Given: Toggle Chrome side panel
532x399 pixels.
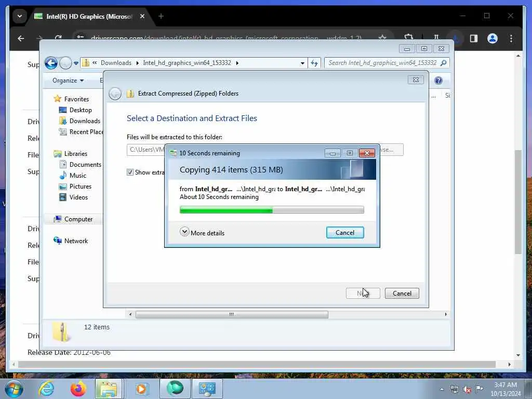Looking at the screenshot, I should coord(474,38).
